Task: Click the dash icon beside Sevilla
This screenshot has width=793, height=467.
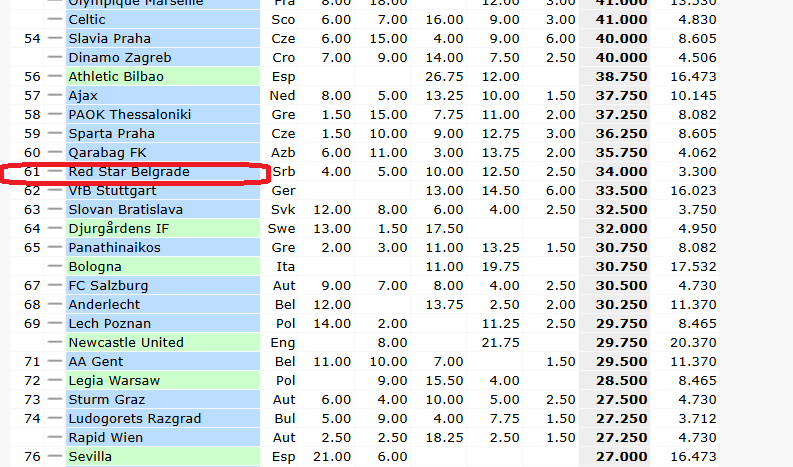Action: click(x=55, y=456)
